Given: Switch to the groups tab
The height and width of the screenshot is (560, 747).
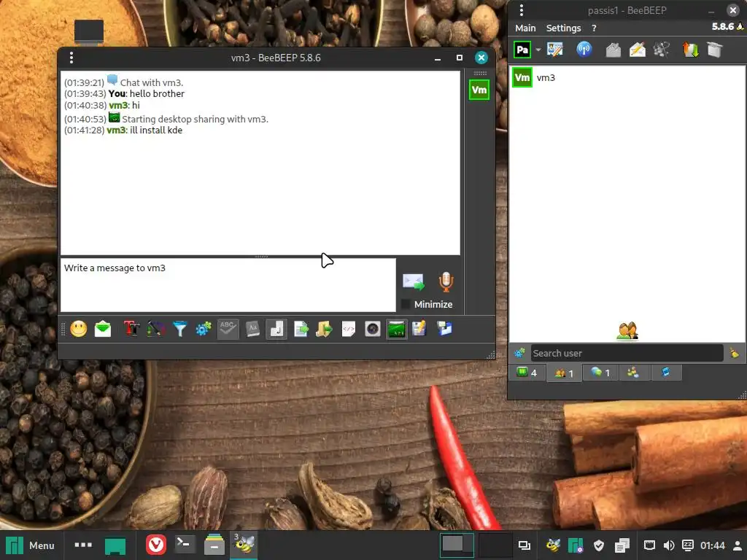Looking at the screenshot, I should click(x=633, y=373).
